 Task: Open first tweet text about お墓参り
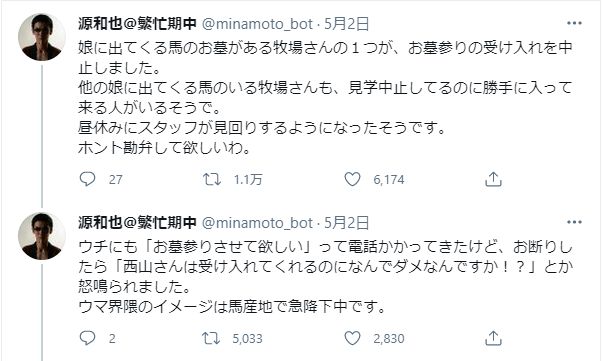(x=325, y=98)
